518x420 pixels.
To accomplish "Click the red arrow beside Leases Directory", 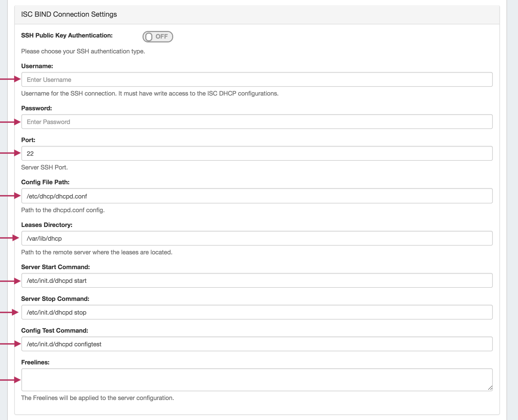I will 10,238.
